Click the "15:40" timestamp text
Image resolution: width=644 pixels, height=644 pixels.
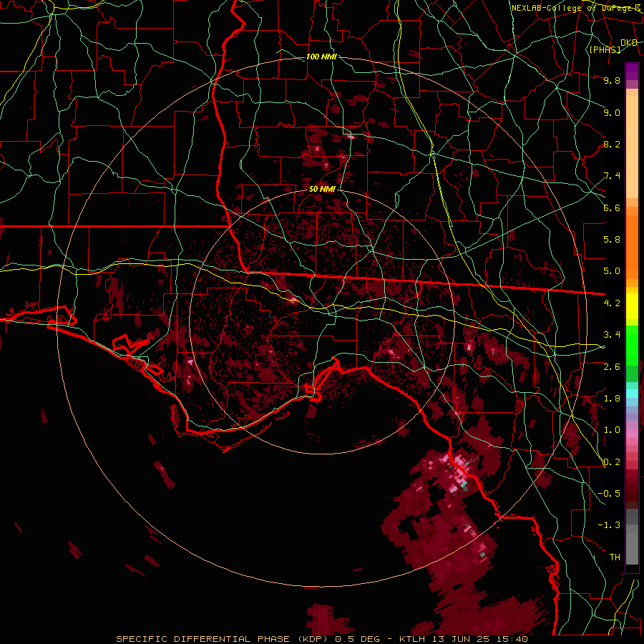pyautogui.click(x=511, y=639)
